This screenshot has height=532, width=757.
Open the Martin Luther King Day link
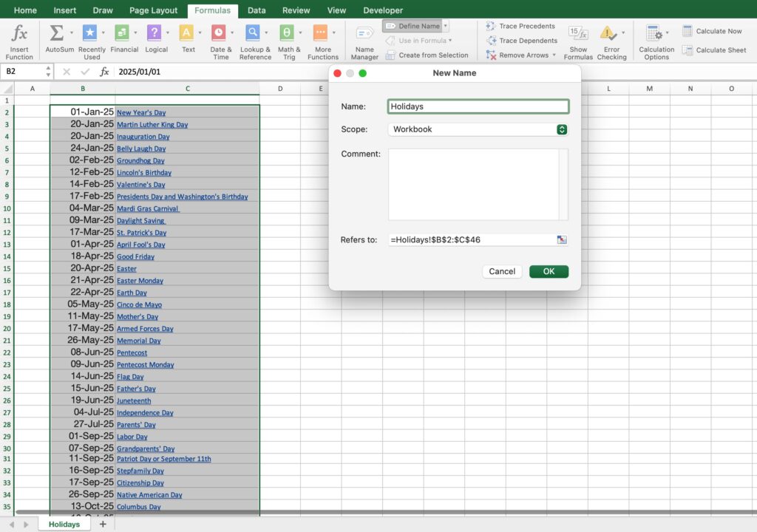click(152, 125)
